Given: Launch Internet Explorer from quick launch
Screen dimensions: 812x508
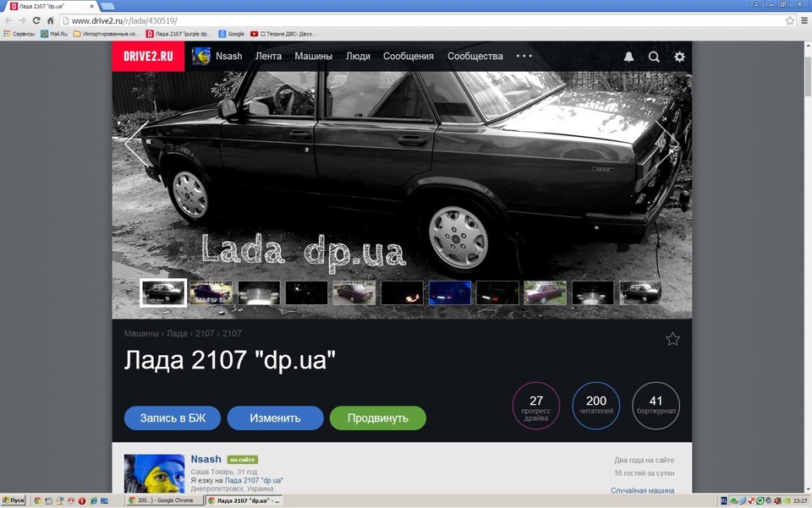Looking at the screenshot, I should point(93,500).
